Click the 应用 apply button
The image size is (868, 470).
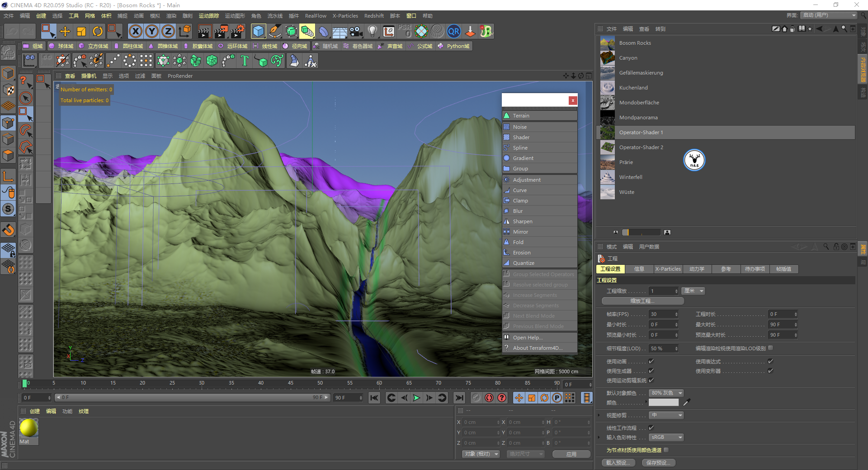(x=571, y=454)
